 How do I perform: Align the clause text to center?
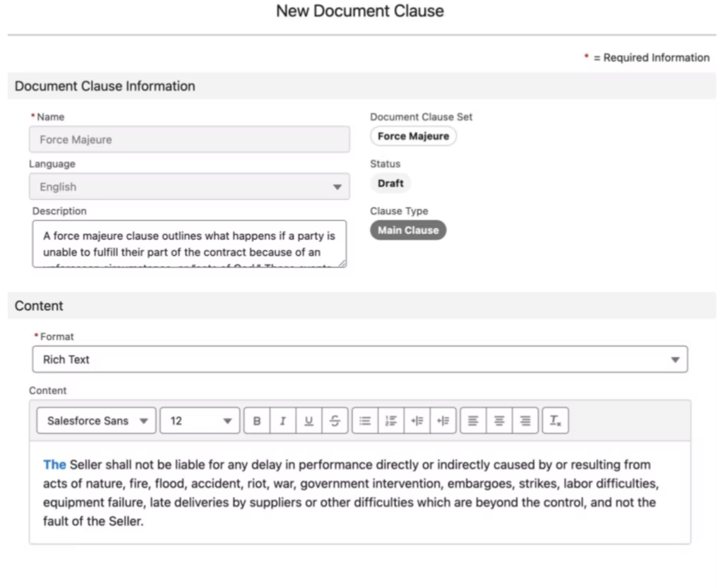click(x=498, y=421)
